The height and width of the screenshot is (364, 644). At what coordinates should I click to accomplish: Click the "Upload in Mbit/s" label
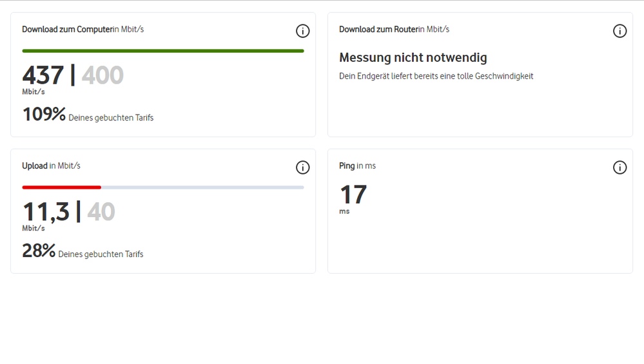pos(51,166)
